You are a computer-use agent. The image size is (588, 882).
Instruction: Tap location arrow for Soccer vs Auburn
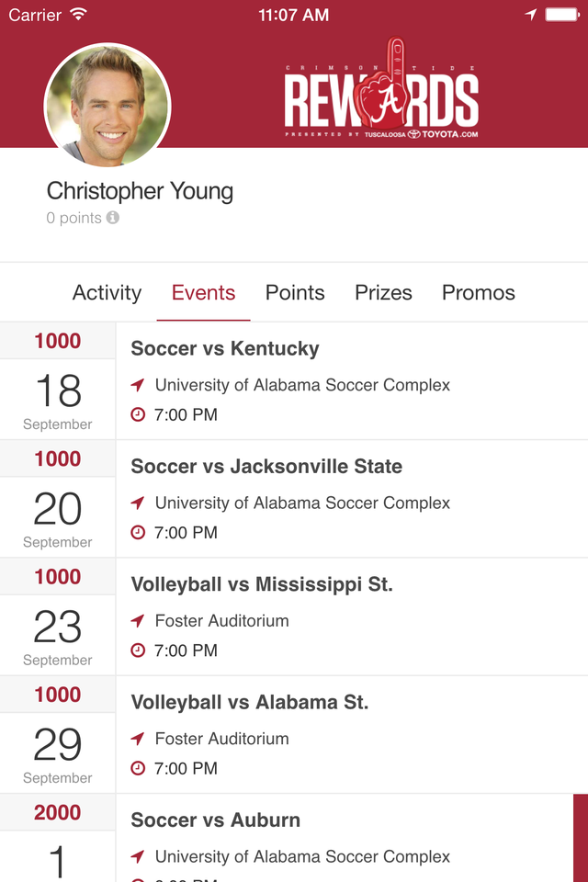[x=138, y=856]
